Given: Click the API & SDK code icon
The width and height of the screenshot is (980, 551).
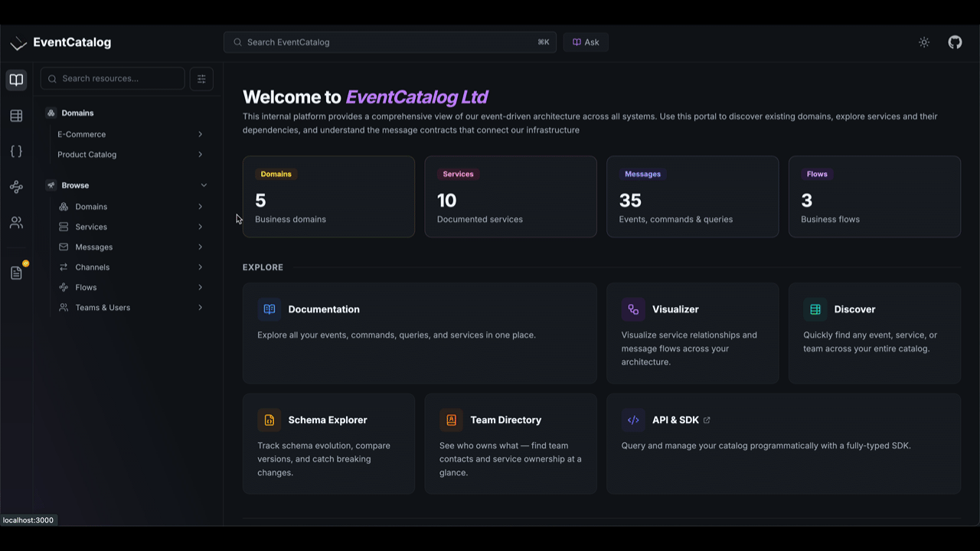Looking at the screenshot, I should [x=633, y=420].
